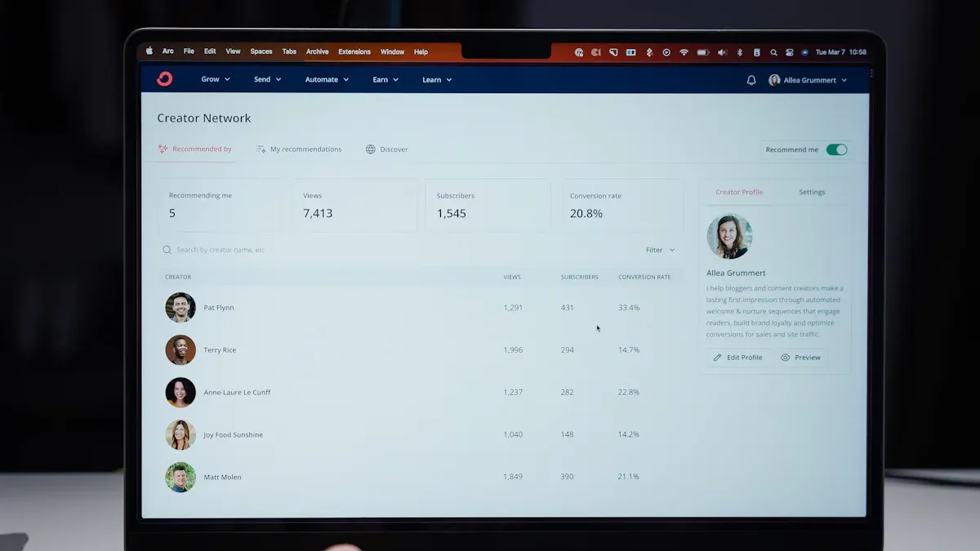Expand the Send menu
The width and height of the screenshot is (980, 551).
pyautogui.click(x=267, y=80)
